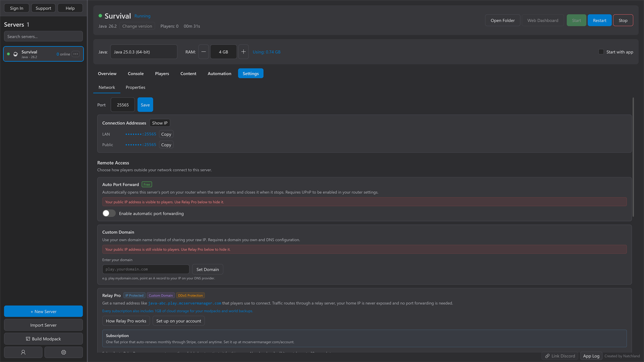644x362 pixels.
Task: Click the Help button
Action: click(x=70, y=8)
